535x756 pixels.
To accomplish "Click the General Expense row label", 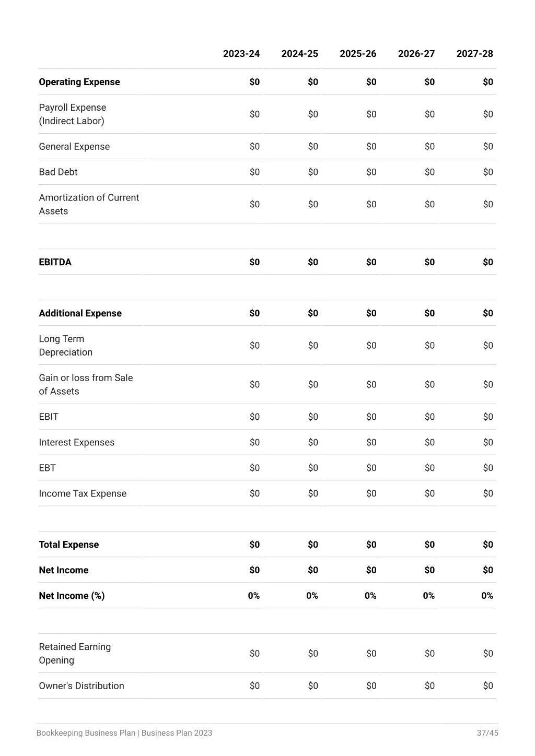I will tap(74, 147).
